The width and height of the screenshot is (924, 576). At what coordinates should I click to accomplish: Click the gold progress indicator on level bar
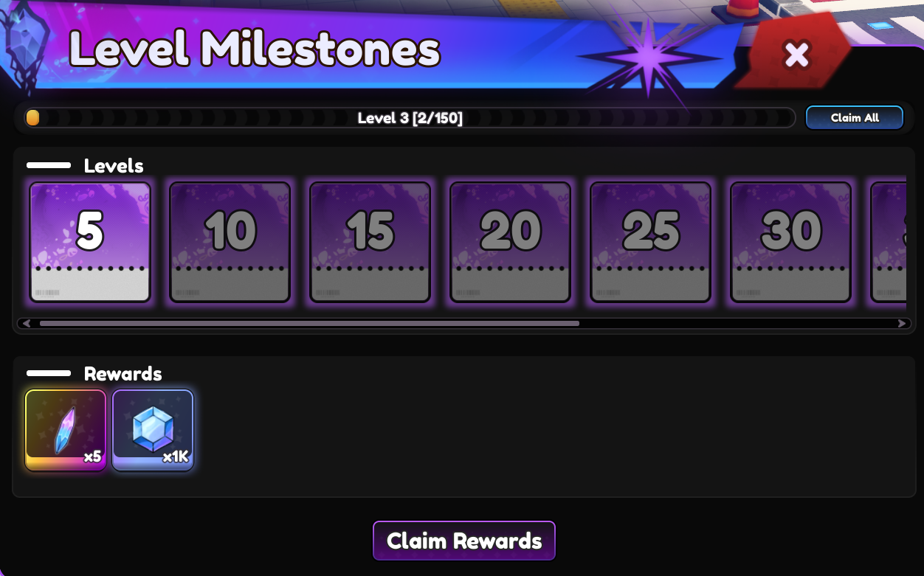pyautogui.click(x=32, y=118)
